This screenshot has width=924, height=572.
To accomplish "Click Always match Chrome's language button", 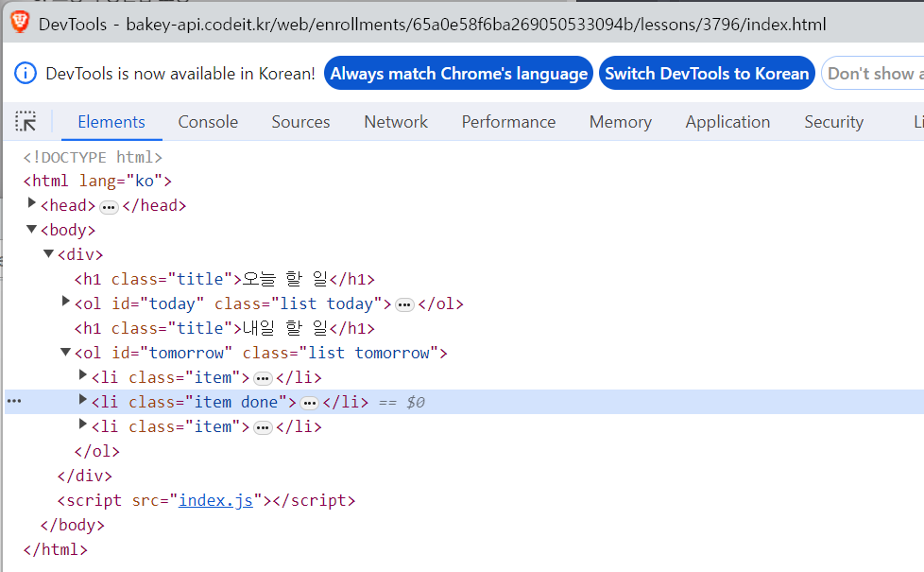I will [458, 73].
